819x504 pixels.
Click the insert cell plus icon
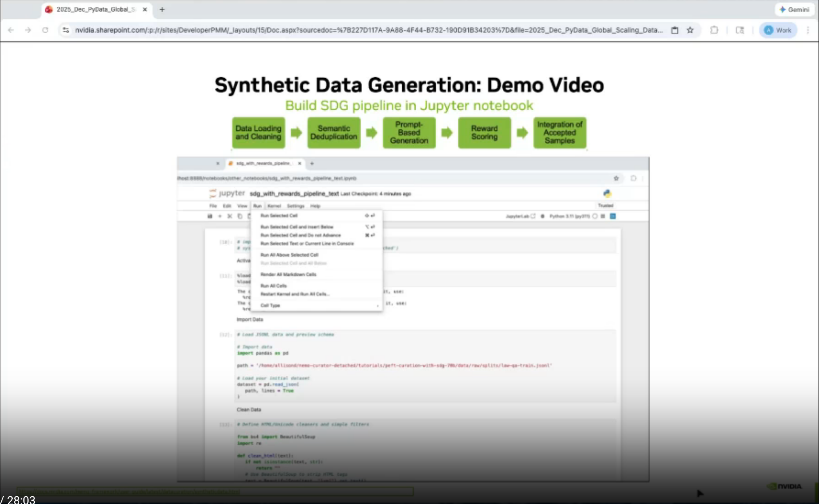pos(220,216)
